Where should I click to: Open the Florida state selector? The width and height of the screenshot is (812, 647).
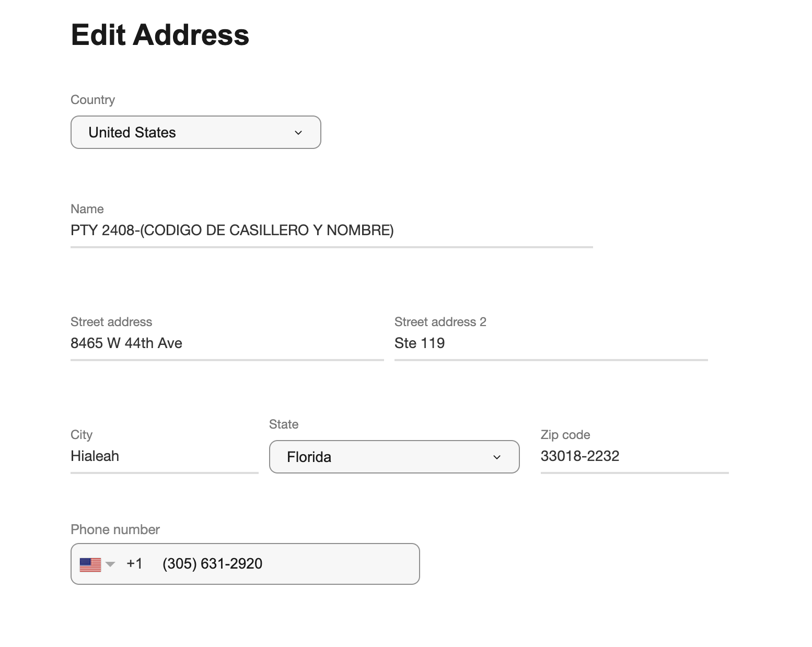(395, 457)
